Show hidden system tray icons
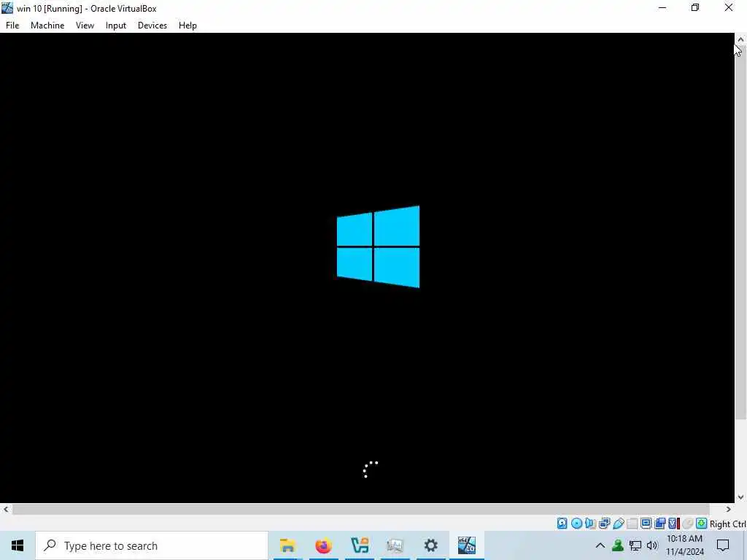 point(600,545)
